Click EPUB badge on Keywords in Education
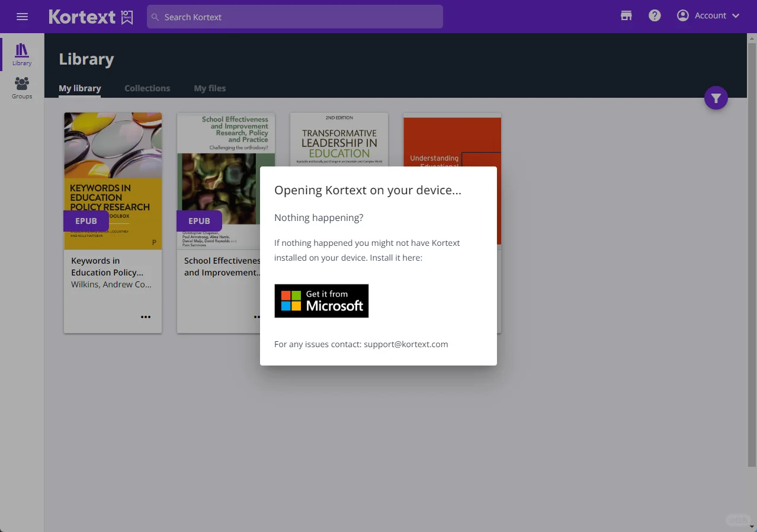The height and width of the screenshot is (532, 757). pyautogui.click(x=86, y=221)
